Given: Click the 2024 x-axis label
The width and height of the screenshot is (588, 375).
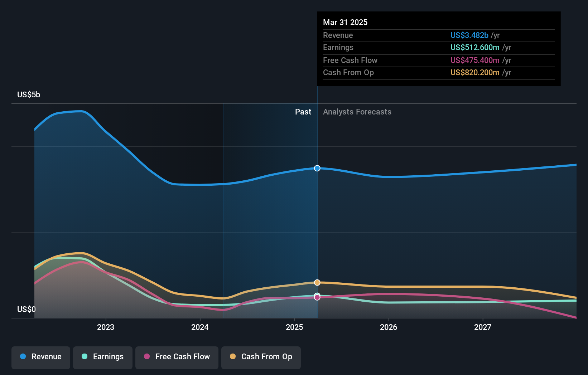Looking at the screenshot, I should [200, 327].
